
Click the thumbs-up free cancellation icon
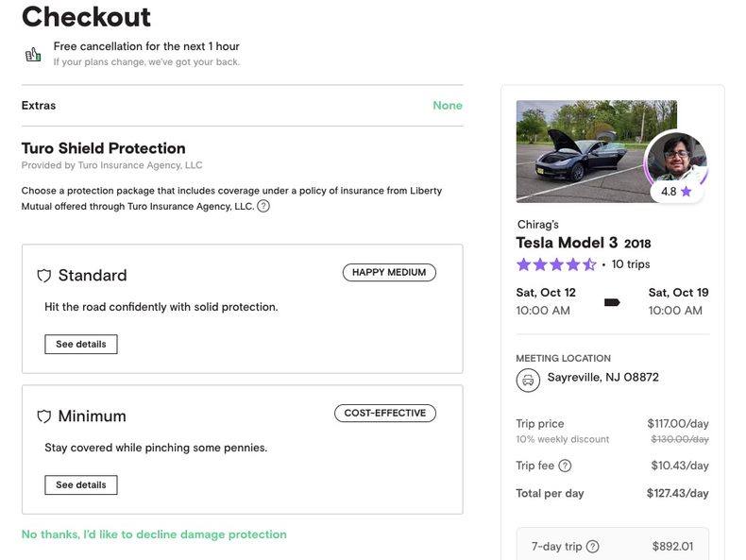click(x=33, y=54)
